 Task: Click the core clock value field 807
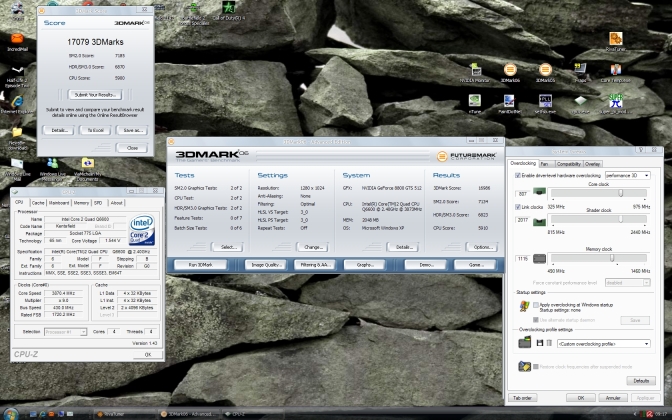click(x=522, y=194)
